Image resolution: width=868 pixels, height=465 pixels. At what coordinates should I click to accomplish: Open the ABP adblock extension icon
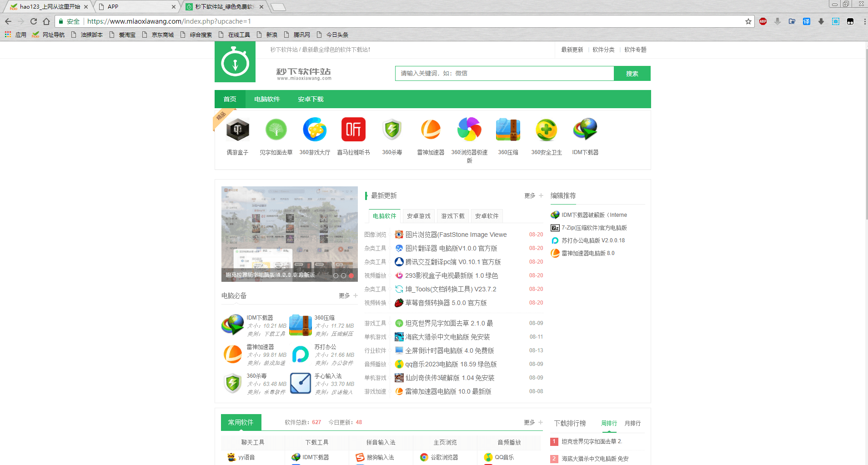pos(763,21)
